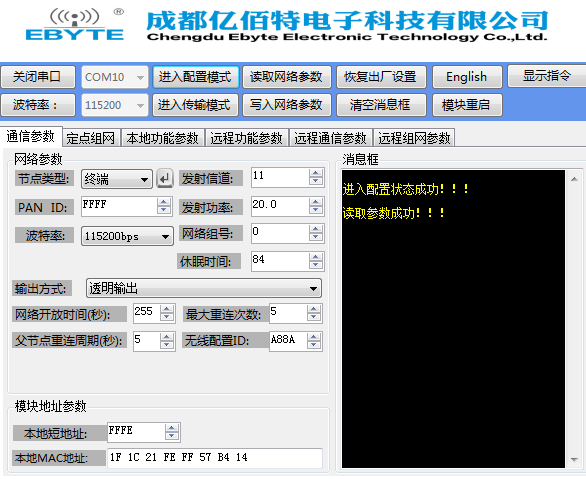Decrease 无线配置ID with the down arrow

coord(314,345)
